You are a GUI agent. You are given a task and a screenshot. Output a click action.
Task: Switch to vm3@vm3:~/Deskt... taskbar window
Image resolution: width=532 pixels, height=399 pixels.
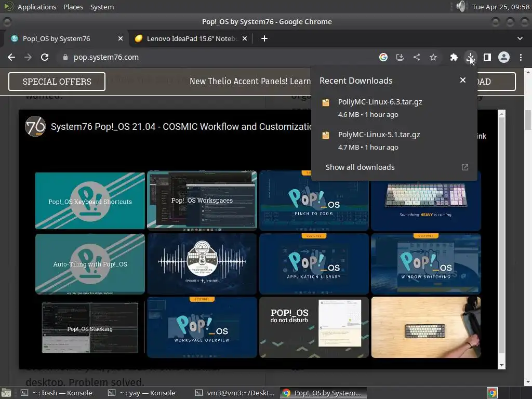[x=235, y=393]
